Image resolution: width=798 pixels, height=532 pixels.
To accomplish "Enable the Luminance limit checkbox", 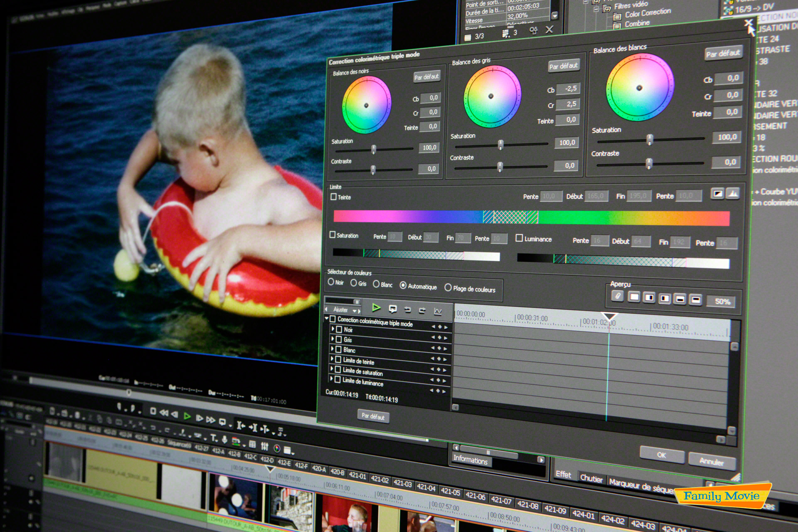I will [519, 238].
